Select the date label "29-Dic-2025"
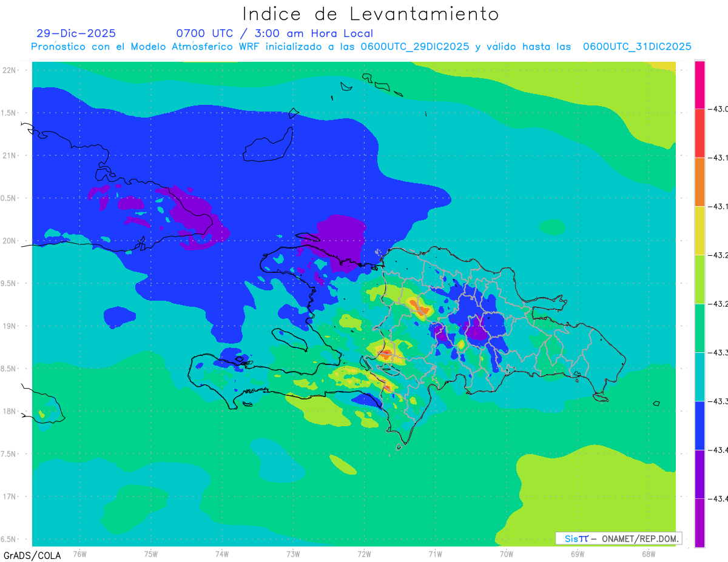 tap(76, 33)
